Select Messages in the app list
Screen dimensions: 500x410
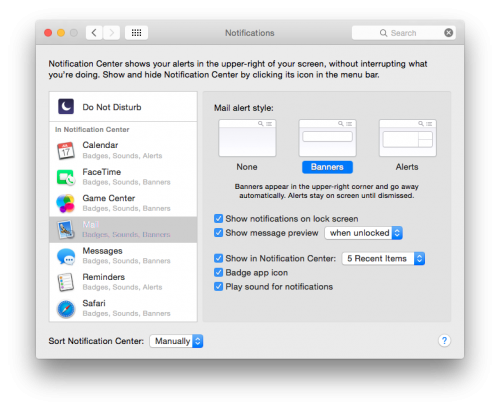tap(123, 256)
